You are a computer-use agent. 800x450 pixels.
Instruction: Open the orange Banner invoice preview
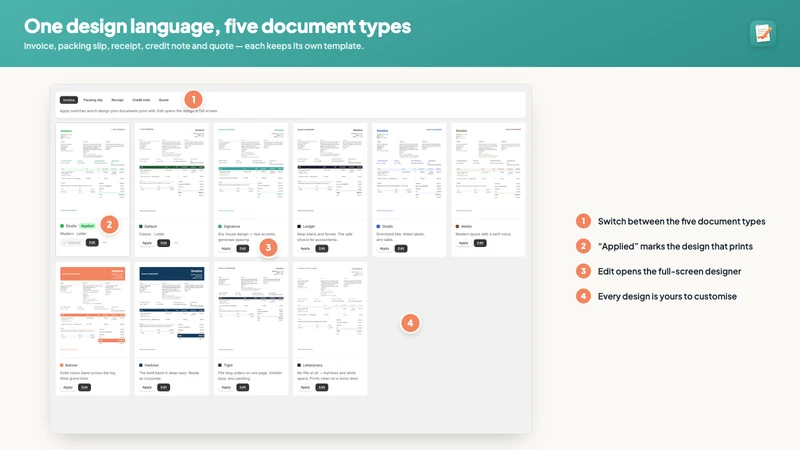click(x=92, y=310)
